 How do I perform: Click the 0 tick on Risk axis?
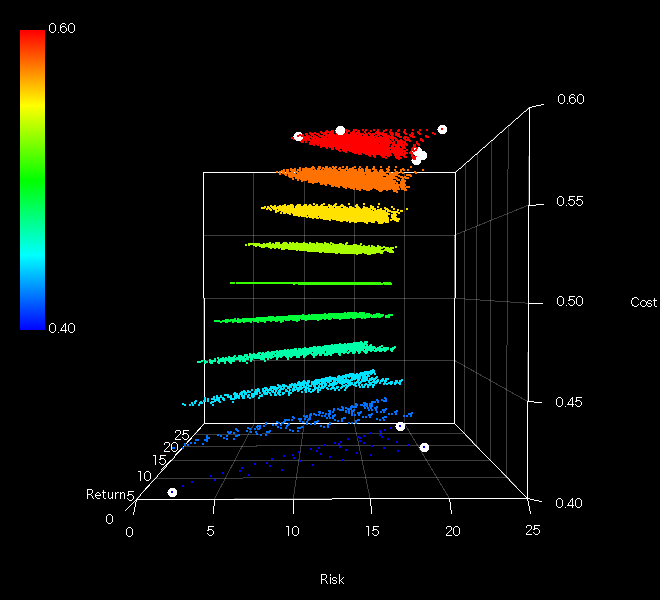coord(130,532)
